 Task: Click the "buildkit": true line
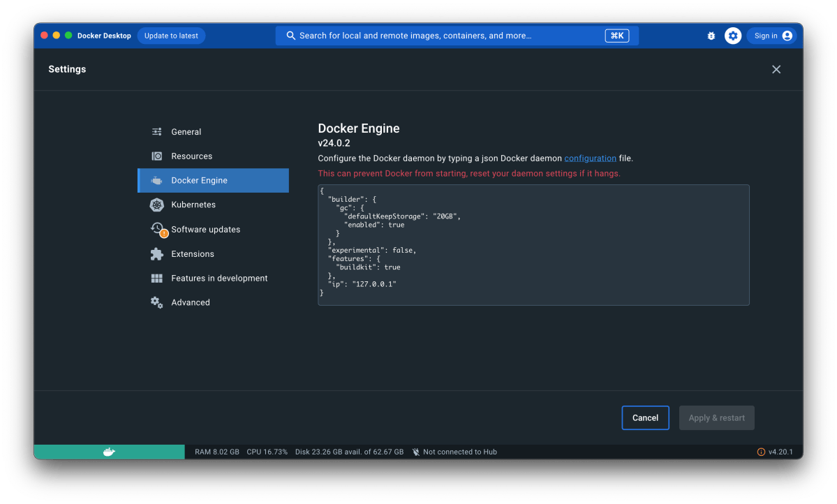tap(368, 267)
